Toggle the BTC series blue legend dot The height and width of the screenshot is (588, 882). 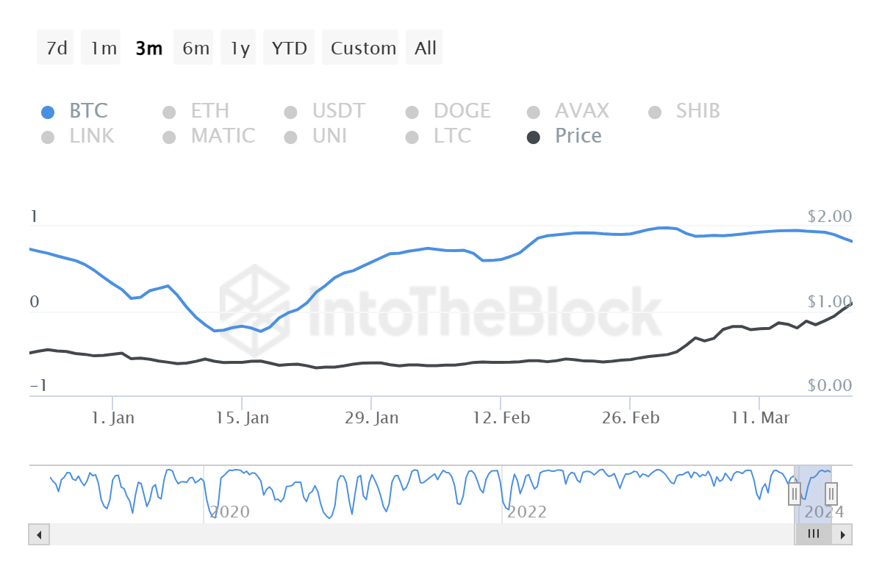point(48,112)
